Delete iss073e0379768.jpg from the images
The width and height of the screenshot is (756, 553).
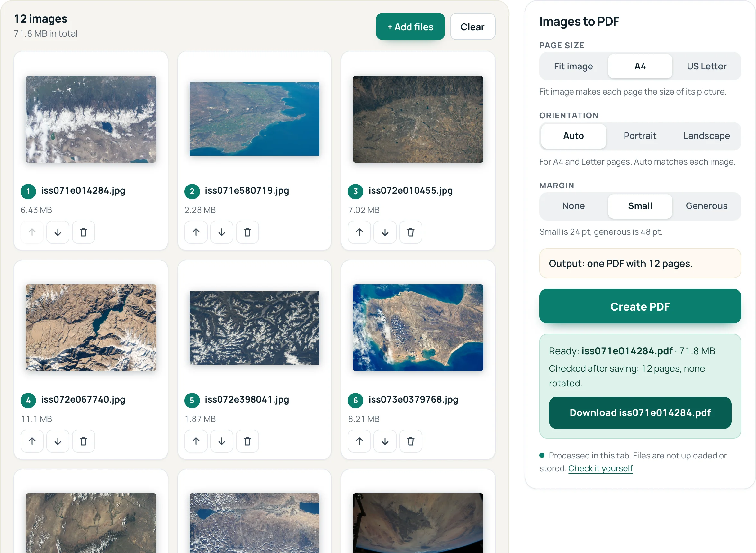[411, 441]
